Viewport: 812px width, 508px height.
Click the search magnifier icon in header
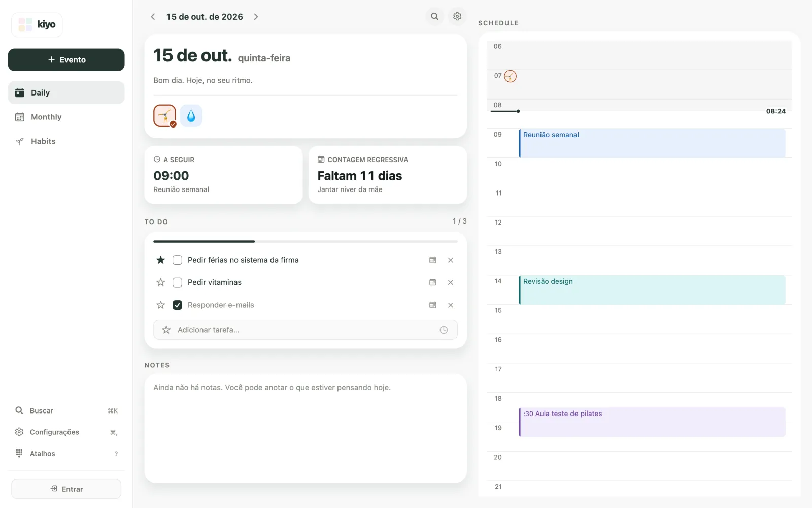click(435, 16)
